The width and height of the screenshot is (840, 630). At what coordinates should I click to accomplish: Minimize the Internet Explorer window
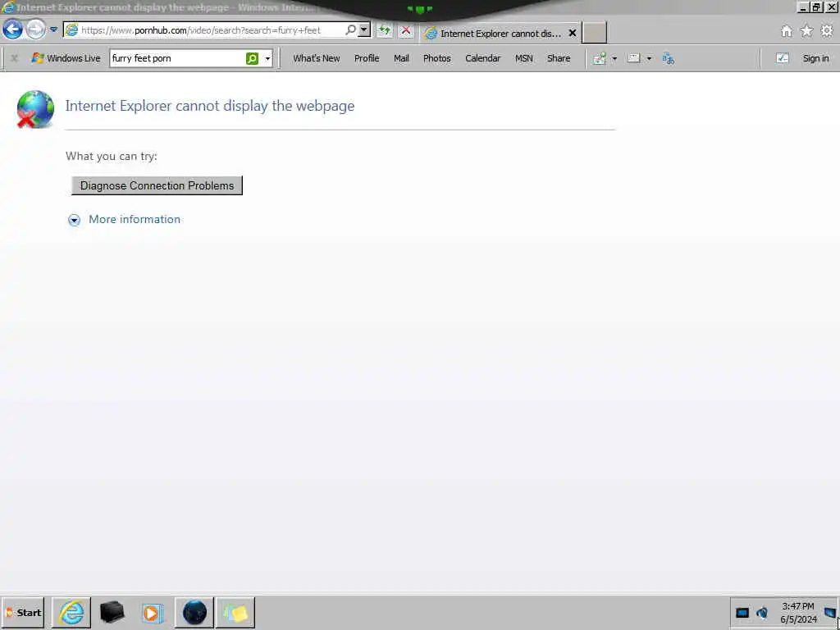803,7
